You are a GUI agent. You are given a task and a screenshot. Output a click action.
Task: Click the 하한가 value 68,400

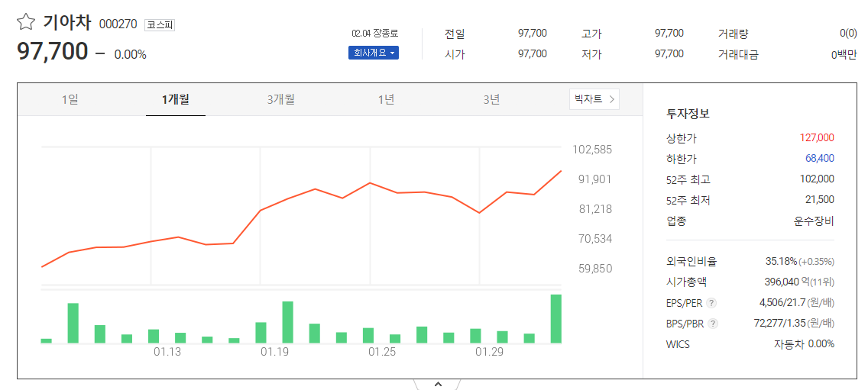[x=819, y=158]
